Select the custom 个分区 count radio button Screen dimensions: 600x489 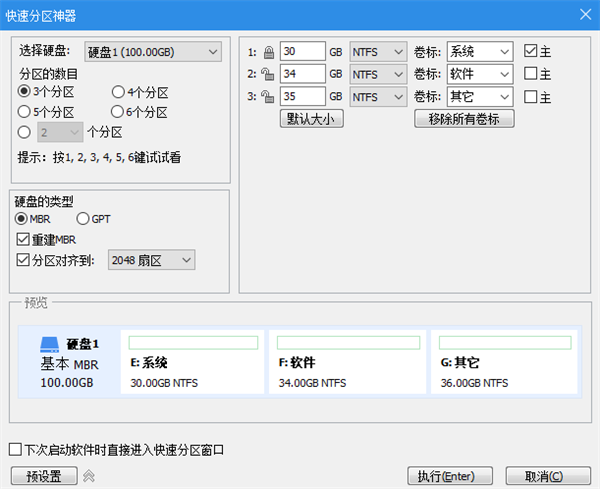[24, 132]
